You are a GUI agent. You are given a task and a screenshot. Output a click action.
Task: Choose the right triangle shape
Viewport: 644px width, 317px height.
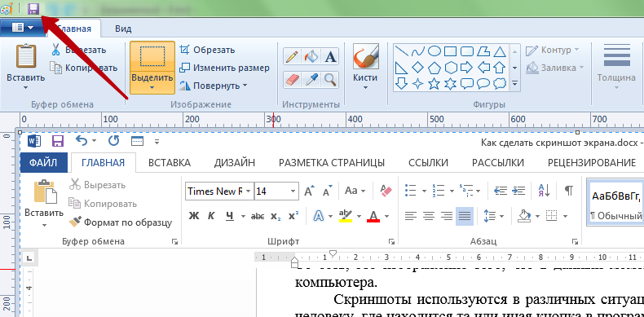[401, 68]
